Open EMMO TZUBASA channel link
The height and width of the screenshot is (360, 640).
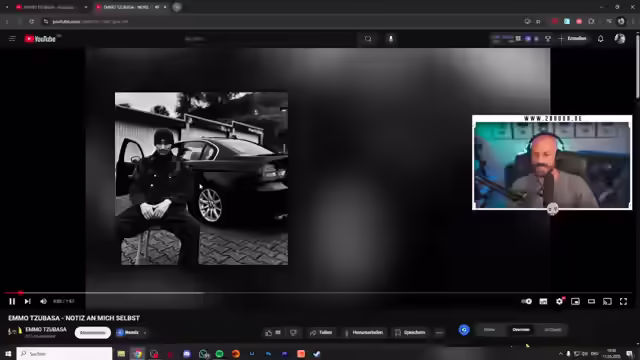pos(46,329)
